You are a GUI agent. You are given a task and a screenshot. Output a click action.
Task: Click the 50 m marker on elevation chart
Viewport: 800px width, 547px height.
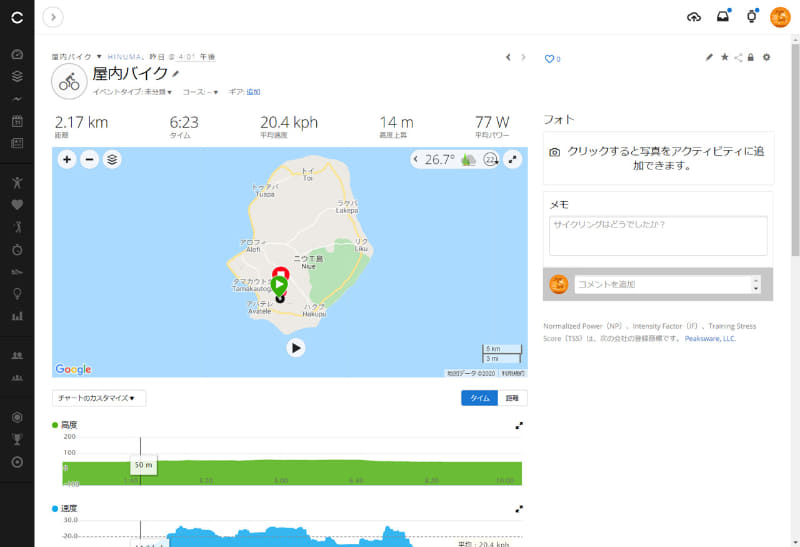pos(143,465)
